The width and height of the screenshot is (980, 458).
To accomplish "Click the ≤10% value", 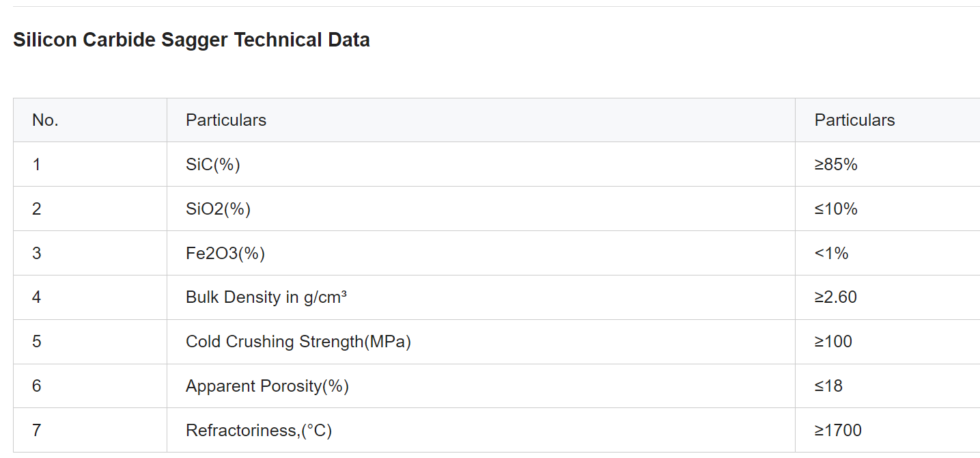I will click(x=836, y=209).
